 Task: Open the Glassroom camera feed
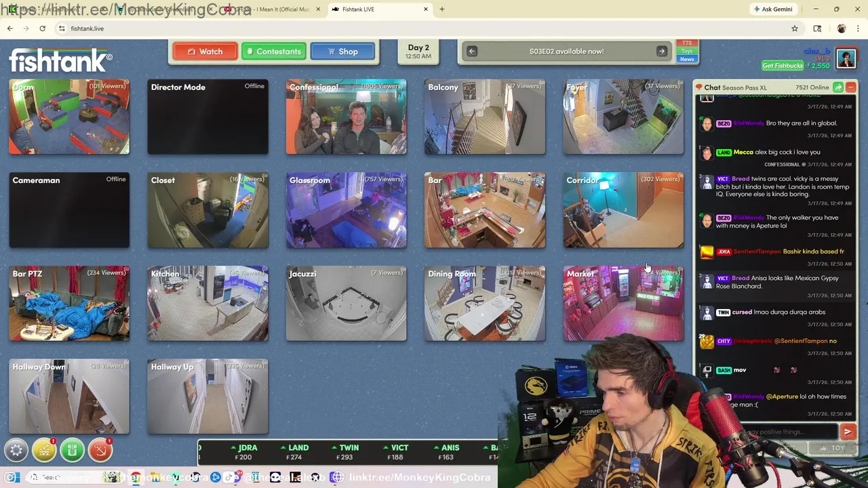tap(346, 210)
